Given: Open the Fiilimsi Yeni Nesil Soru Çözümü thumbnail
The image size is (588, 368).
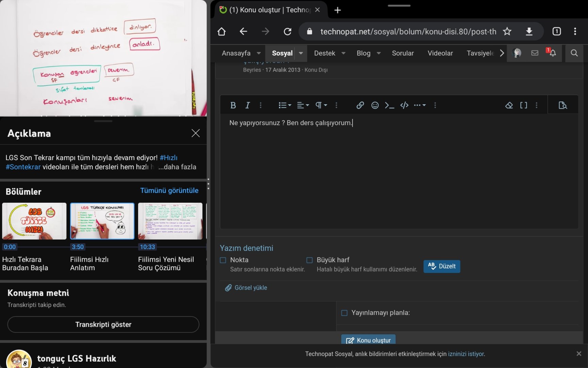Looking at the screenshot, I should 170,221.
